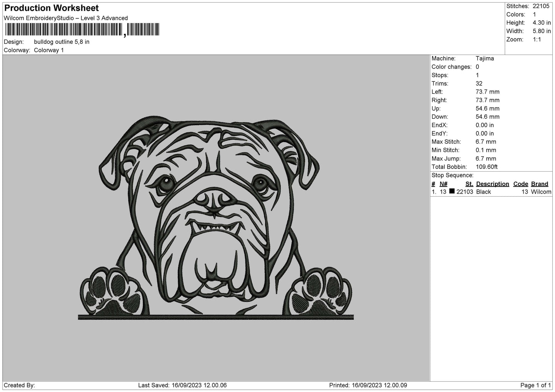The height and width of the screenshot is (392, 555).
Task: Select the width value '5.80 in'
Action: (x=542, y=31)
